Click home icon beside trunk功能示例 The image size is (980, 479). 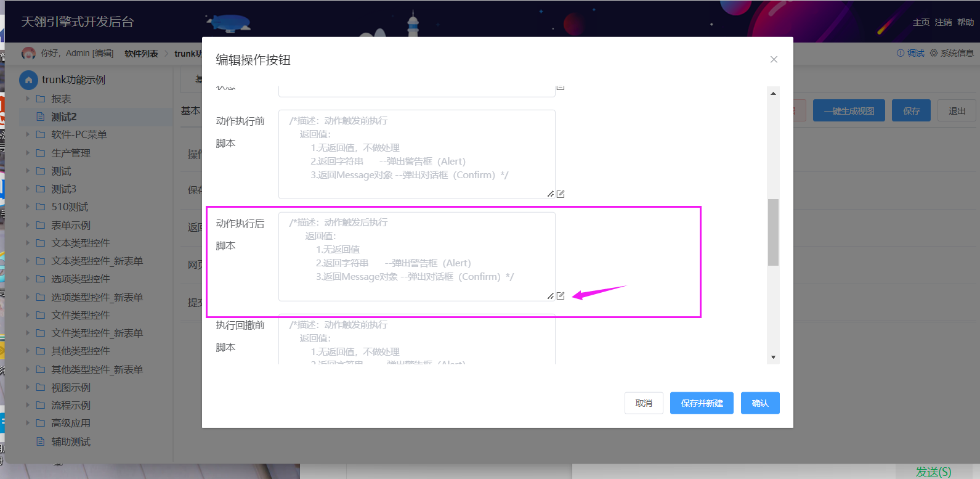[28, 80]
